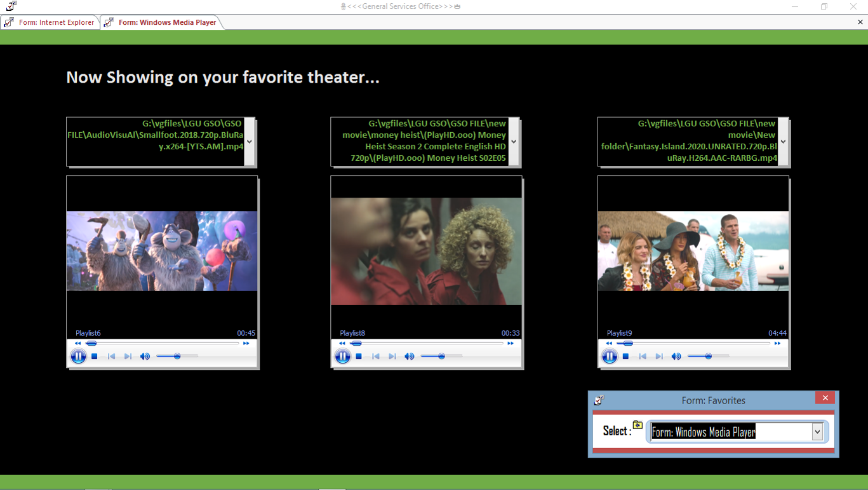Click the 00:45 elapsed time readout

pos(246,333)
